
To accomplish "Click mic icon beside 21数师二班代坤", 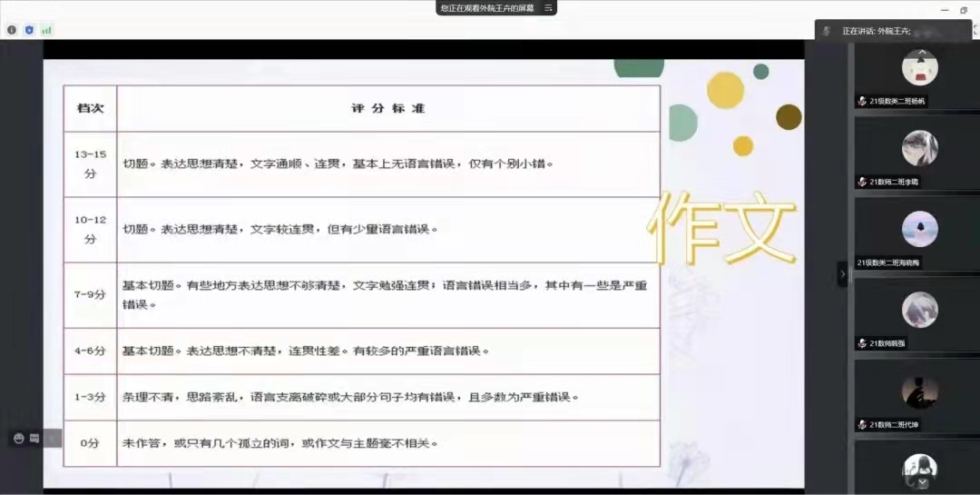I will [x=862, y=425].
